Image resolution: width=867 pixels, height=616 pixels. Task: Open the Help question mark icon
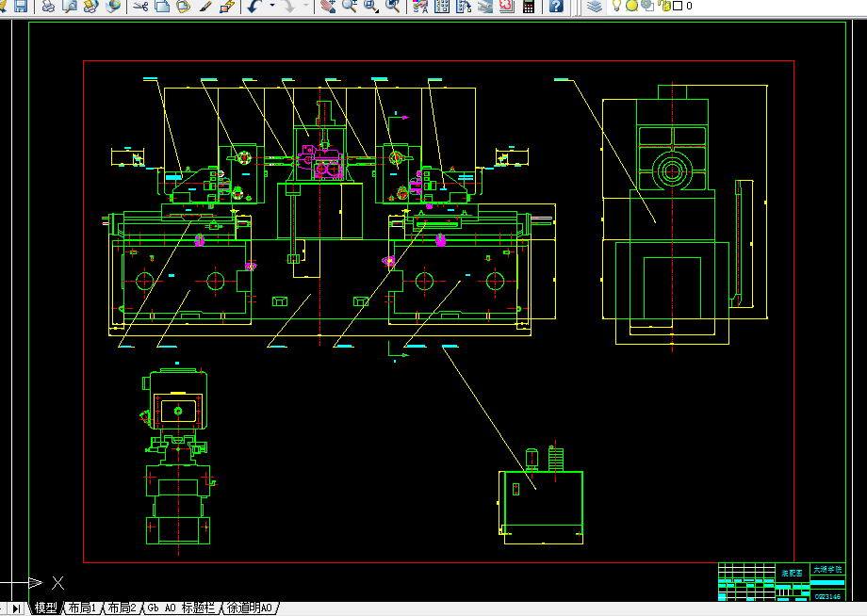tap(556, 6)
